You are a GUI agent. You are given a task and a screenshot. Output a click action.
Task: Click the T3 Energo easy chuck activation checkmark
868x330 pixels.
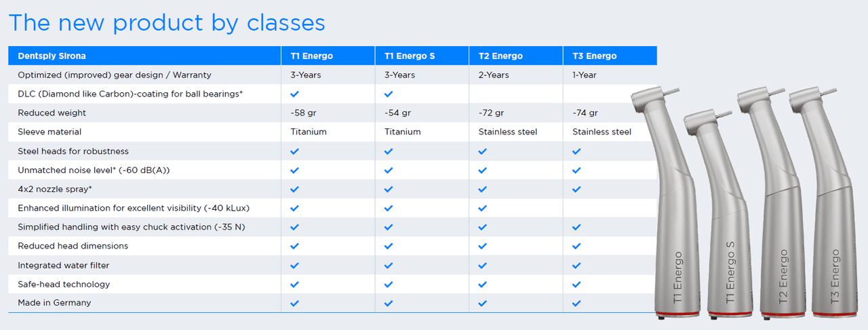pos(576,227)
